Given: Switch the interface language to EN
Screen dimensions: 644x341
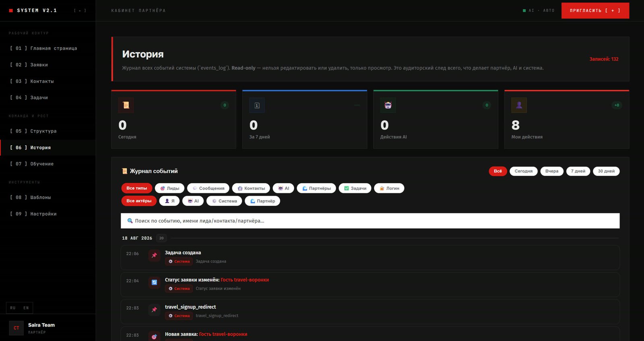Looking at the screenshot, I should coord(26,308).
